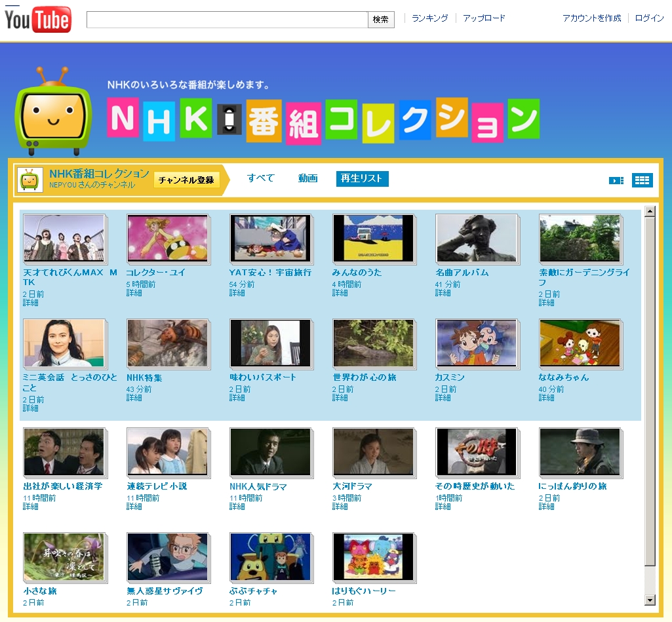672x622 pixels.
Task: Click the scrollbar up arrow
Action: click(x=650, y=211)
